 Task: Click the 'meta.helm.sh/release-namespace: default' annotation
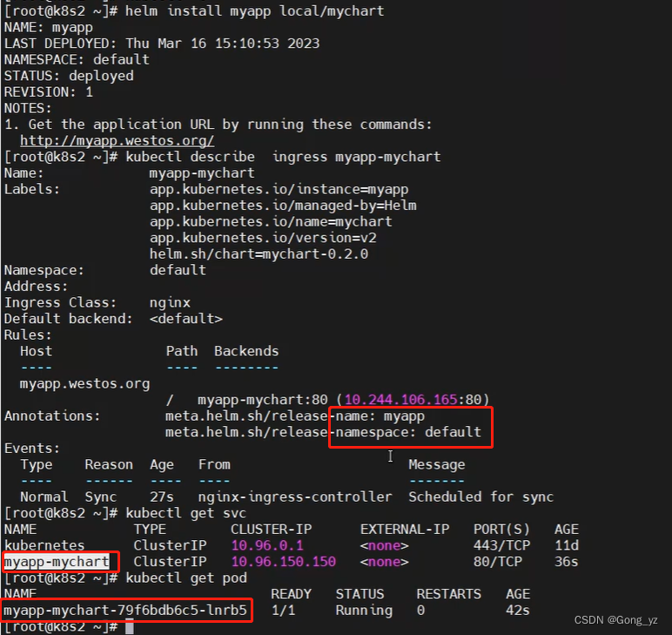[x=323, y=432]
